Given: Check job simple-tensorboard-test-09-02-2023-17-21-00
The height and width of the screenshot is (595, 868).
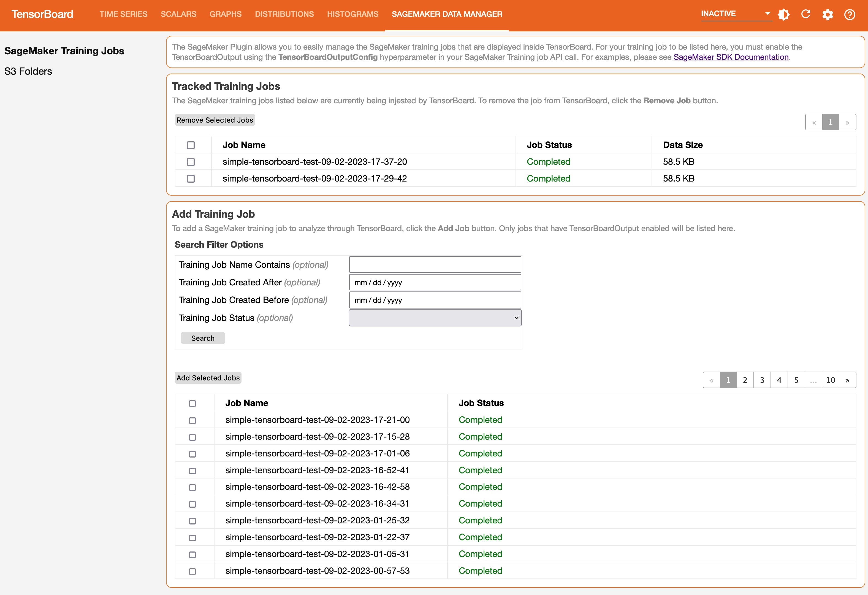Looking at the screenshot, I should click(x=192, y=420).
